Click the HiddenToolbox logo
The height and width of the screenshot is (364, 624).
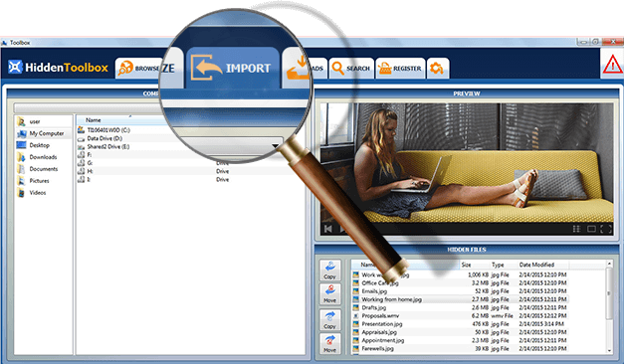[58, 68]
